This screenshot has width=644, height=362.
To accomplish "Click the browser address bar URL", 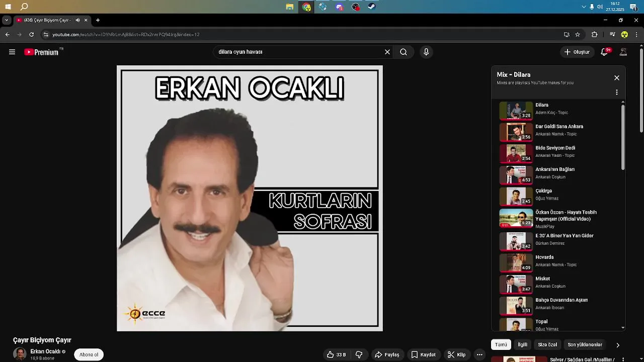I will tap(126, 35).
